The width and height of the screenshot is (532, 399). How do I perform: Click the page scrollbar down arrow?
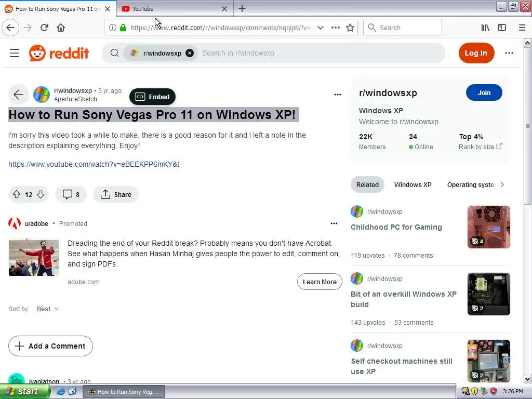(x=528, y=379)
